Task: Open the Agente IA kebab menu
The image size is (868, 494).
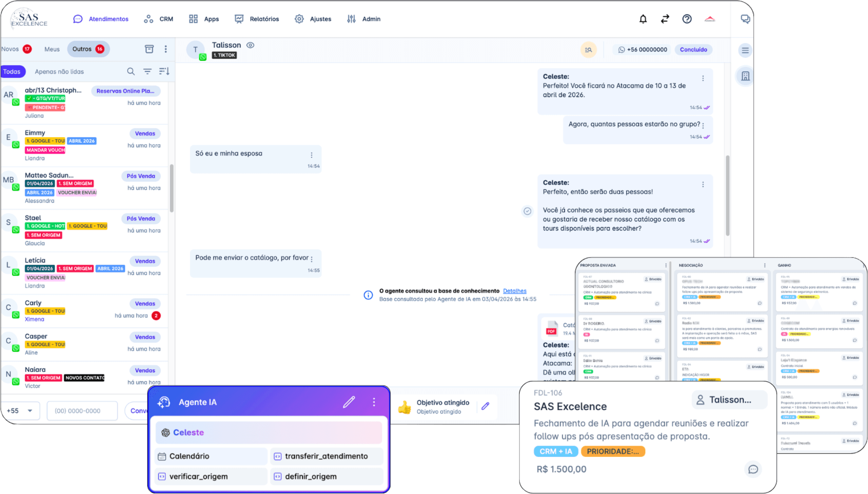Action: pos(374,402)
